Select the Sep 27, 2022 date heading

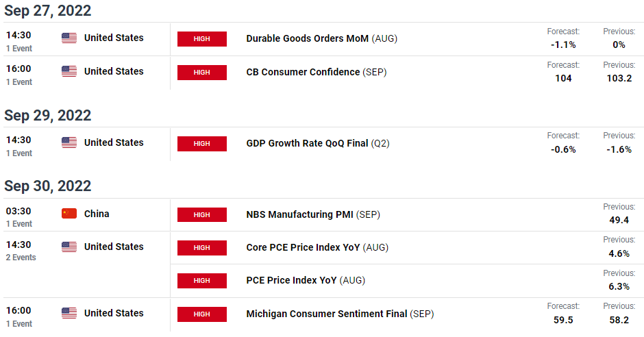[x=48, y=11]
